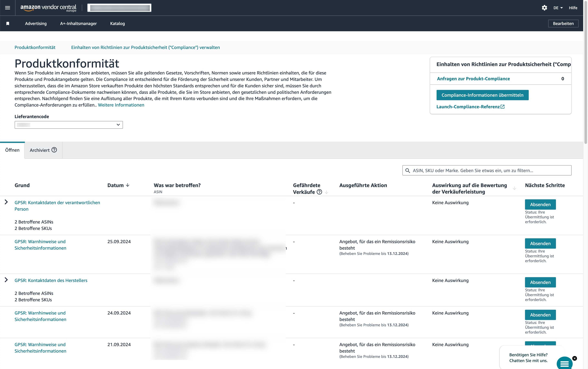588x369 pixels.
Task: Click the Bearbeiten button
Action: point(563,23)
